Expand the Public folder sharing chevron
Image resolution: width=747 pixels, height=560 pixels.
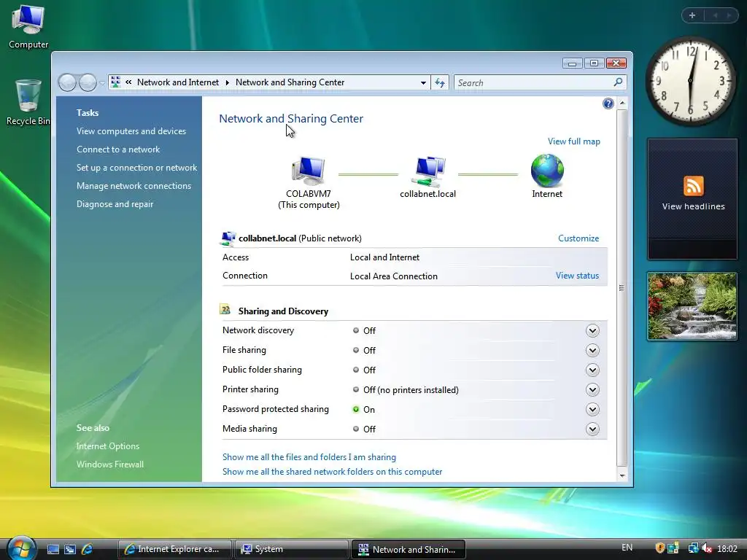tap(592, 370)
